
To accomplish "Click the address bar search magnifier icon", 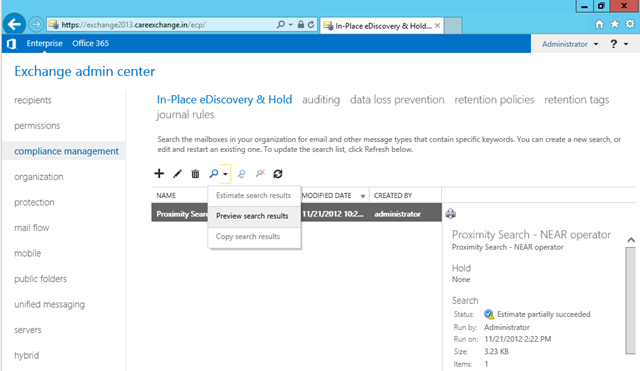I will (281, 24).
